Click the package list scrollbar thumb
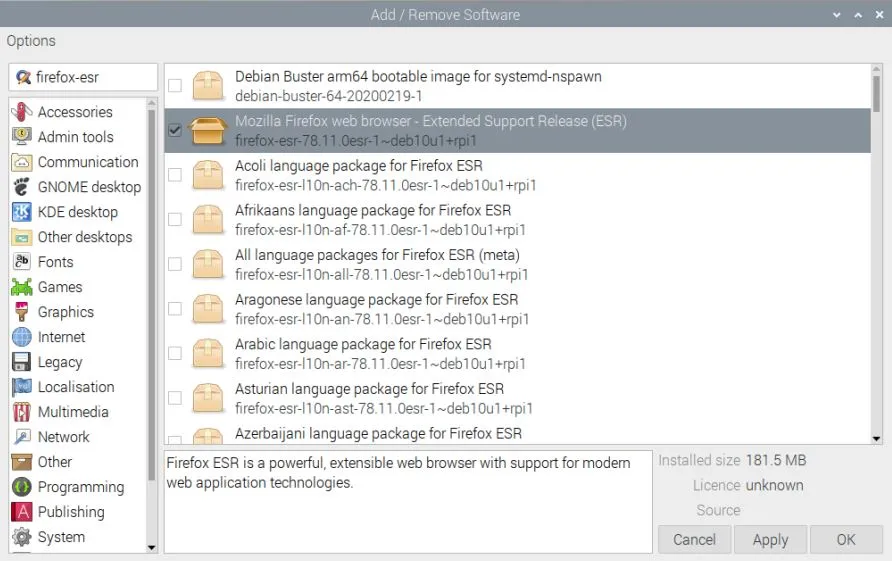Image resolution: width=892 pixels, height=561 pixels. (876, 93)
